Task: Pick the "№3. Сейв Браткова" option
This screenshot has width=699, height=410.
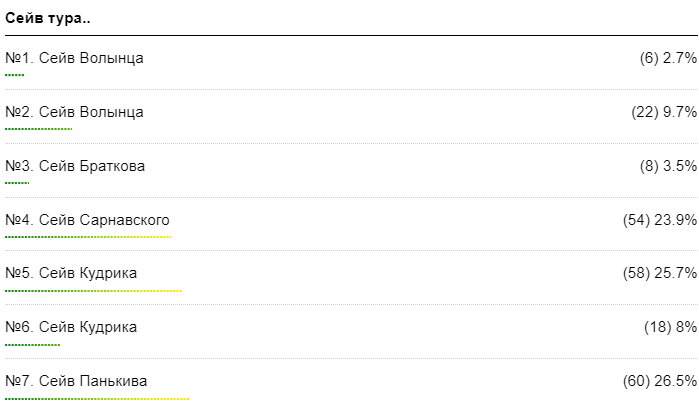Action: click(x=75, y=166)
